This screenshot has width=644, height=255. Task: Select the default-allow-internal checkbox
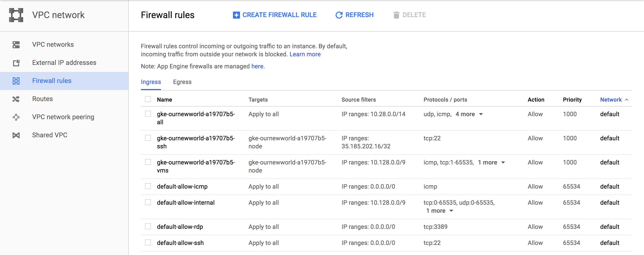(148, 202)
